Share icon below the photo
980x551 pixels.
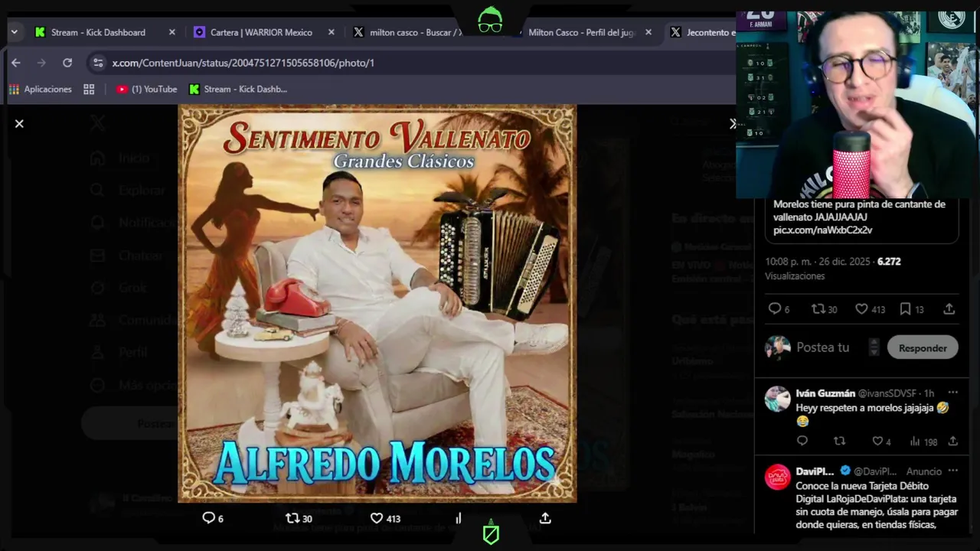click(545, 518)
